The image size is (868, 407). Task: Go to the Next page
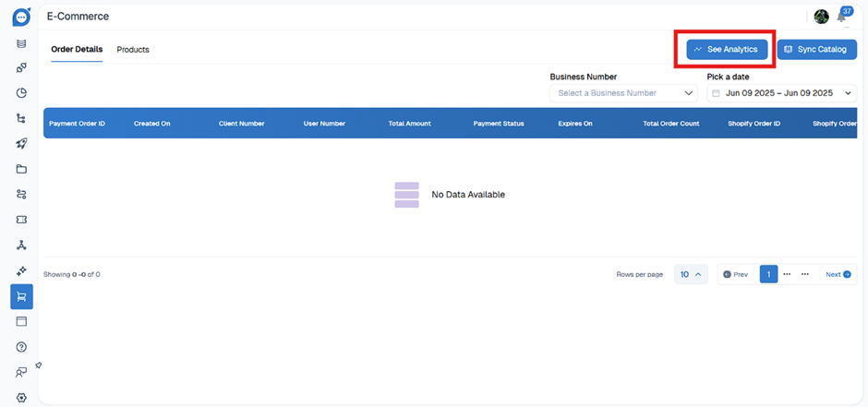(838, 274)
